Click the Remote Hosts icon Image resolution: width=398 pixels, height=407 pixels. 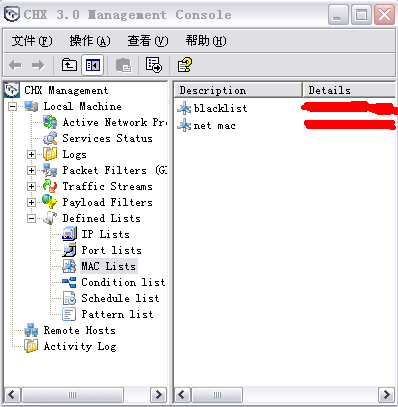31,330
